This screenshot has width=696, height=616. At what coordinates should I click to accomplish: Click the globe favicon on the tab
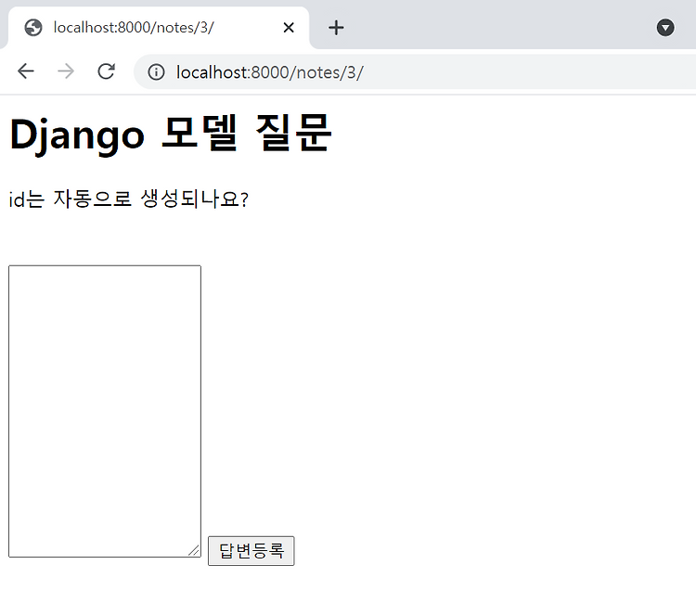[33, 28]
